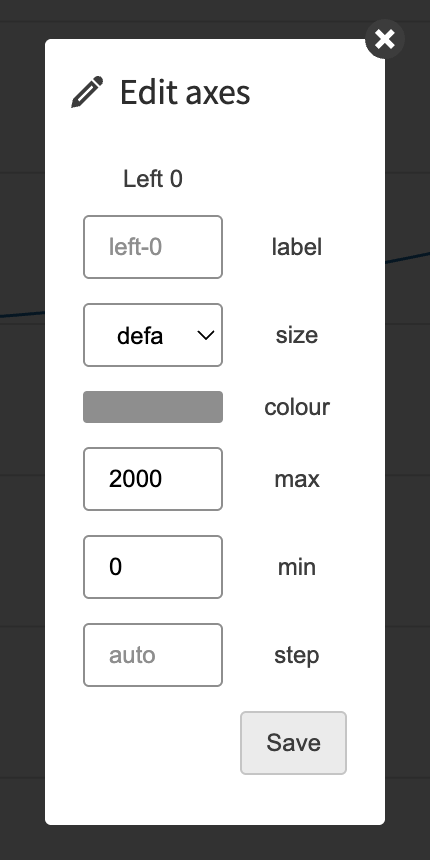Click the 'min' caption text
Screen dimensions: 430x860
point(297,567)
